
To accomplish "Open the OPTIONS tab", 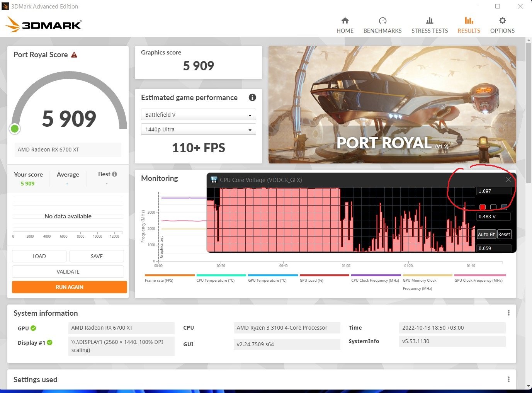I will (x=502, y=26).
